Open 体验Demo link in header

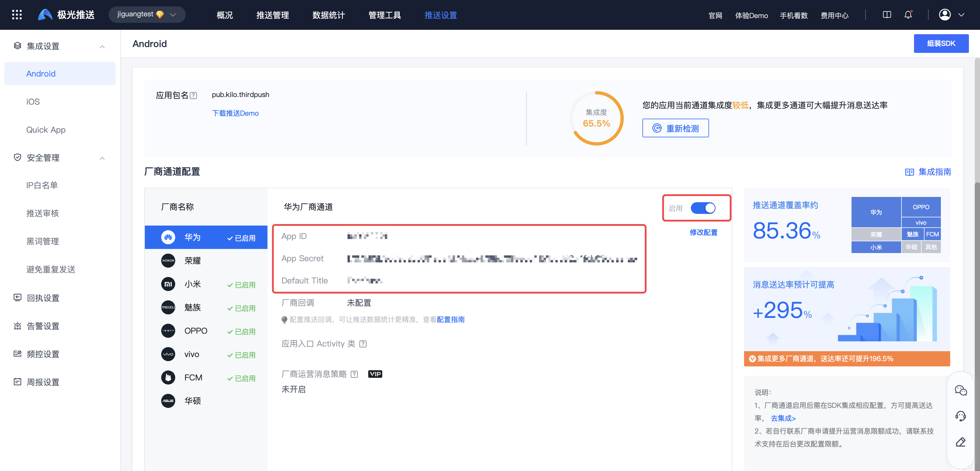pos(751,15)
